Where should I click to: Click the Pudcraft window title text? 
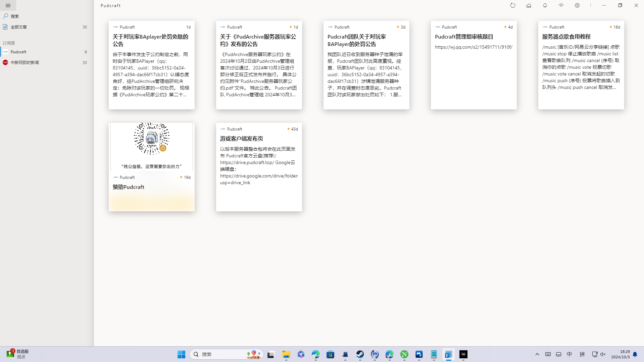click(110, 5)
